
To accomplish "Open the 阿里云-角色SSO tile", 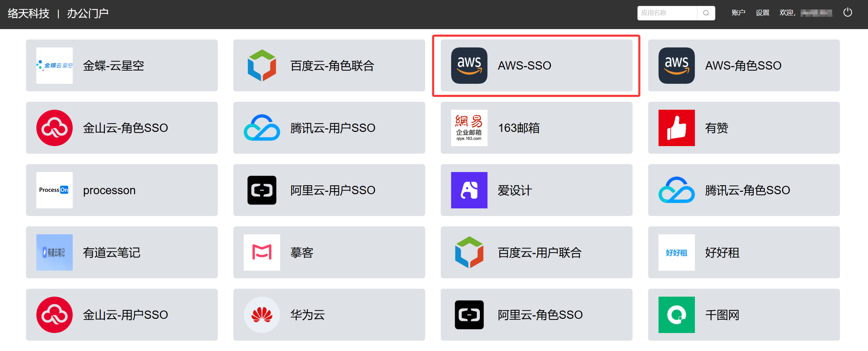I will click(x=536, y=315).
